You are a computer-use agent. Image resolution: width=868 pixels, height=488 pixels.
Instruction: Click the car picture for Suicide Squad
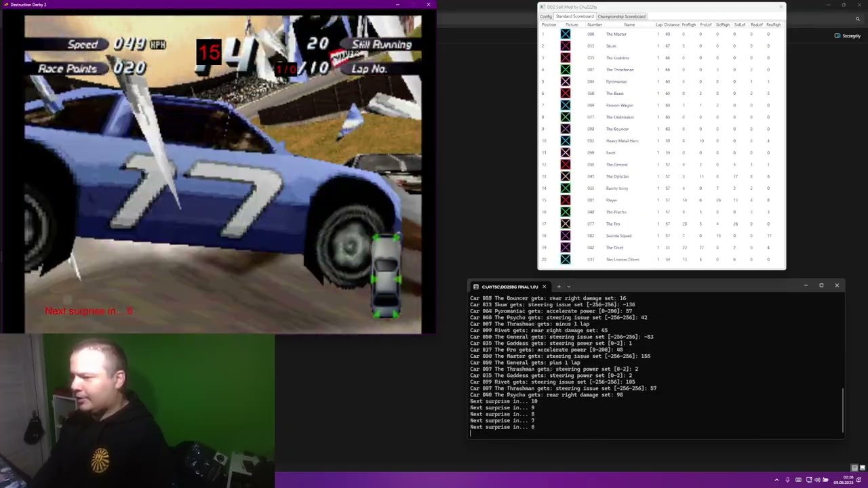tap(566, 236)
